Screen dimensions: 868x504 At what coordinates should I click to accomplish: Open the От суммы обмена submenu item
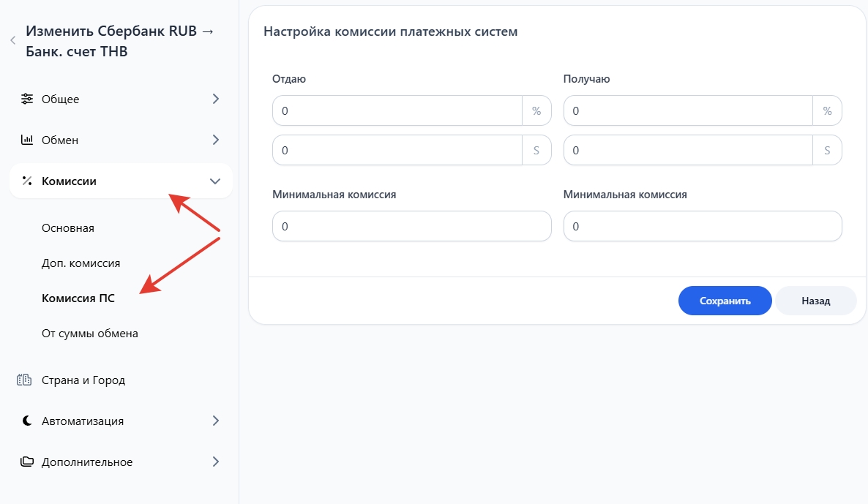click(x=90, y=334)
